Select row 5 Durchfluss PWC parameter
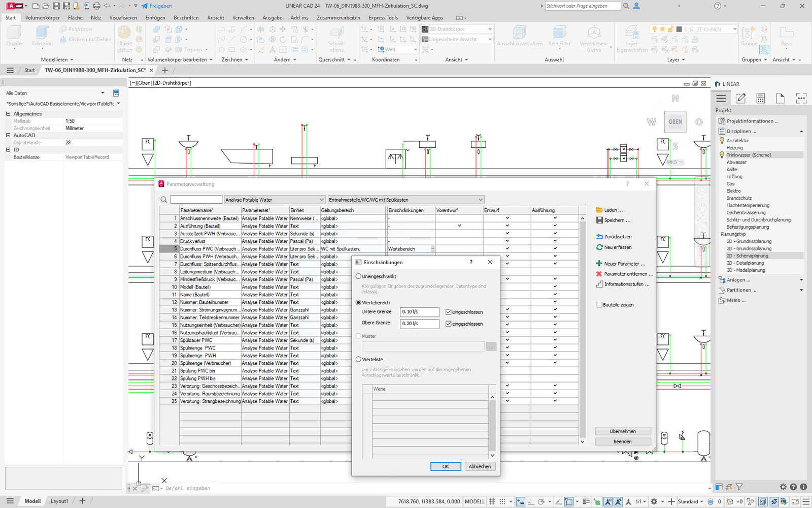The image size is (812, 508). point(369,249)
